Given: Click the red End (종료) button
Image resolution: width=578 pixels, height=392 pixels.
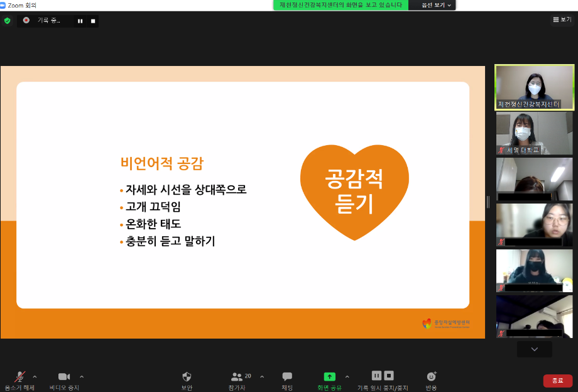Looking at the screenshot, I should tap(557, 381).
